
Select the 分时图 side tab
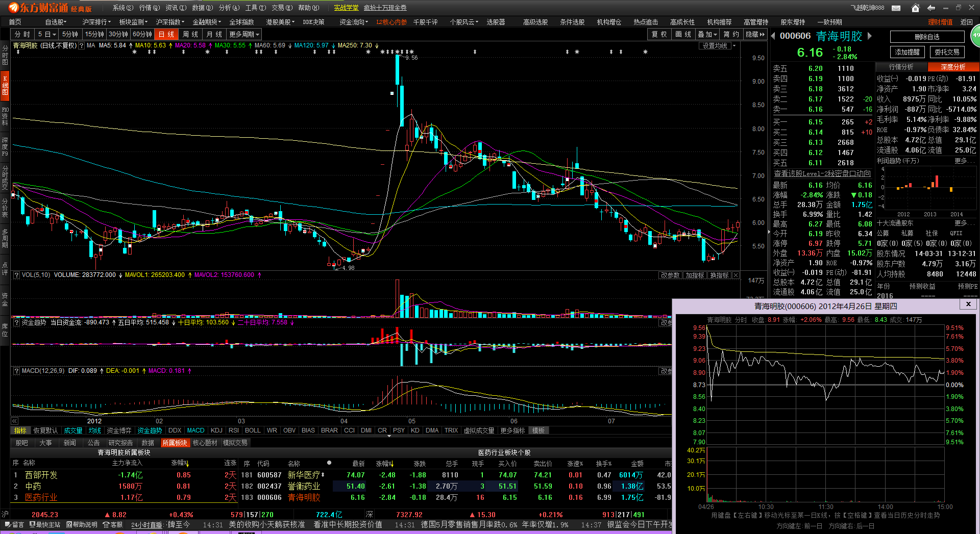[x=5, y=55]
